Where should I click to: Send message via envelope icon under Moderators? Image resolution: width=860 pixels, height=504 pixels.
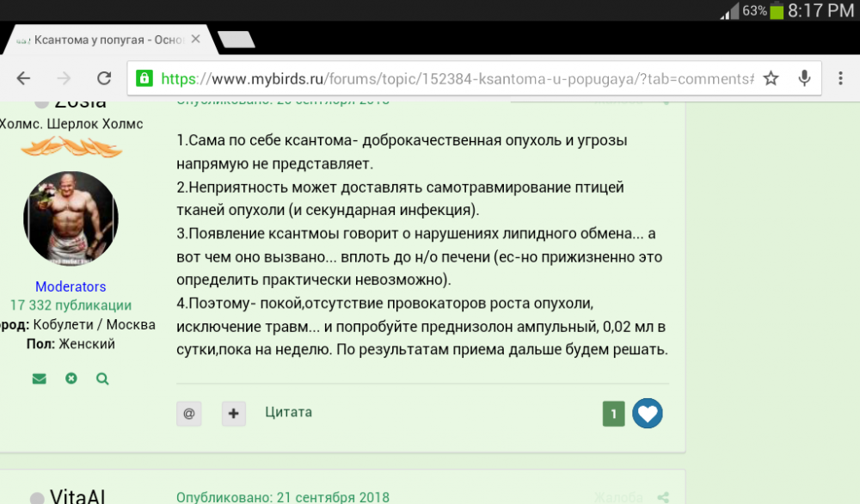pos(39,378)
